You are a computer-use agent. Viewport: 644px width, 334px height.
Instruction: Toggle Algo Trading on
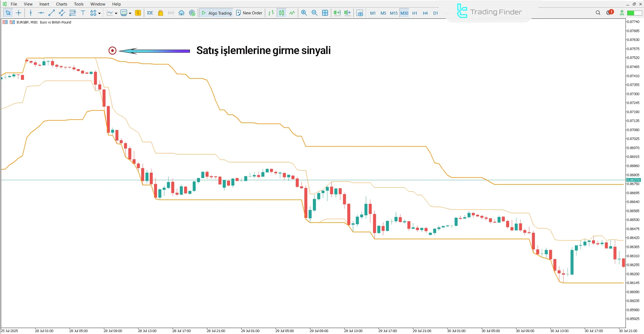point(216,13)
